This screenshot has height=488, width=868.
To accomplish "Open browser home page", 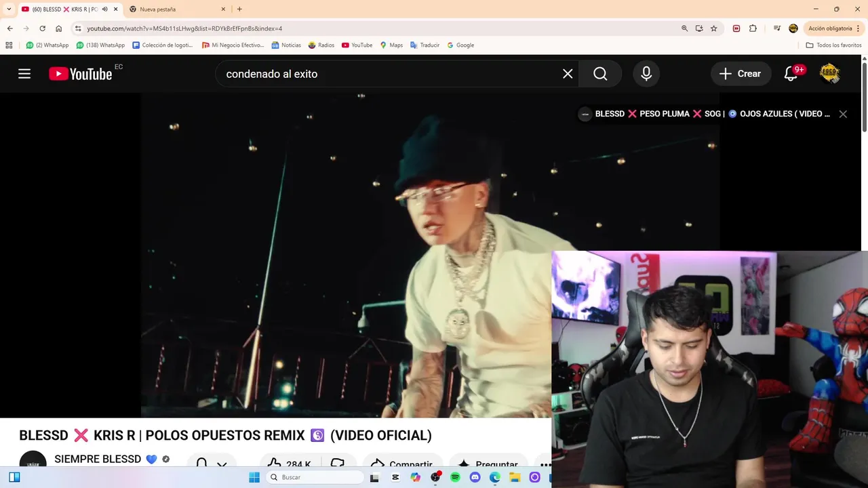I will (x=58, y=28).
